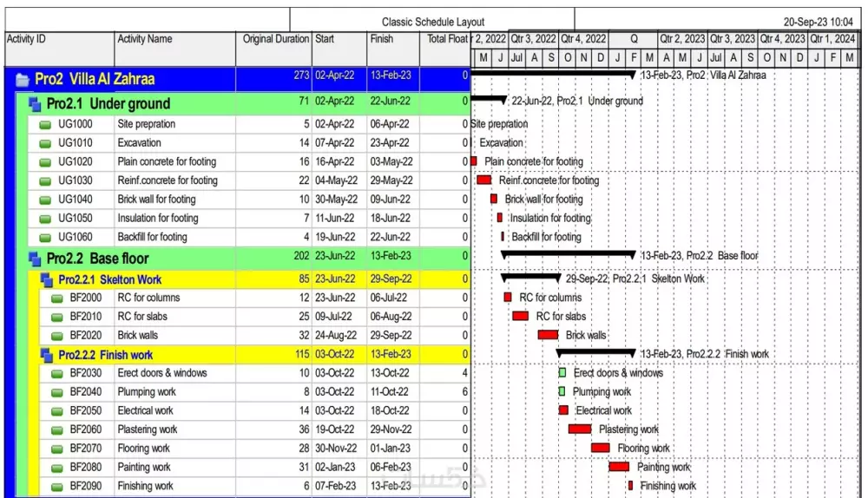The width and height of the screenshot is (868, 498).
Task: Click the green Gantt bar for Erect doors & windows
Action: (x=562, y=373)
